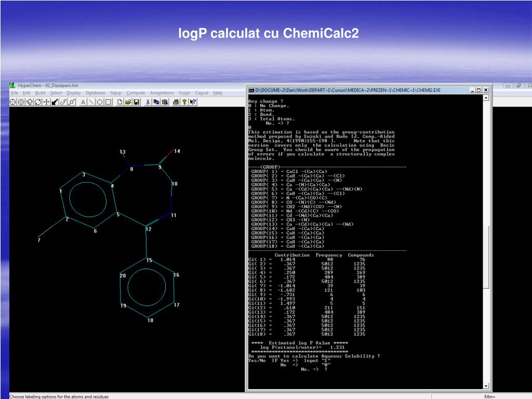
Task: Choose the Text annotation 'A' tool
Action: click(83, 102)
